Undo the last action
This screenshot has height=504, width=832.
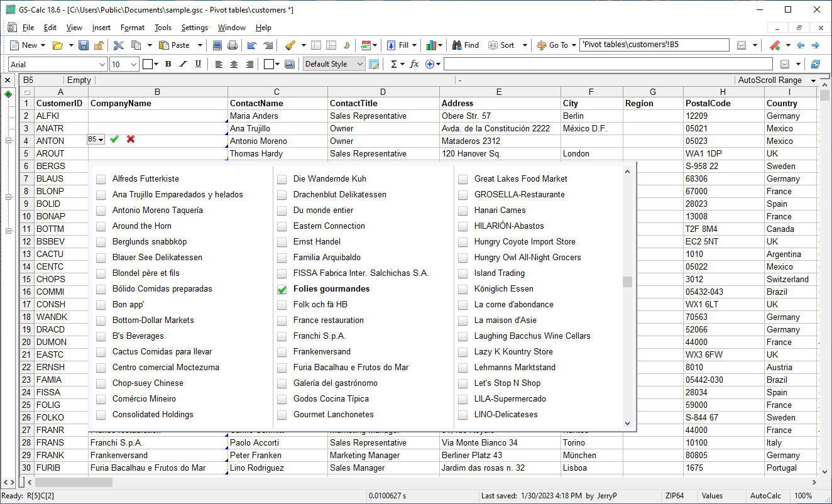pos(252,45)
